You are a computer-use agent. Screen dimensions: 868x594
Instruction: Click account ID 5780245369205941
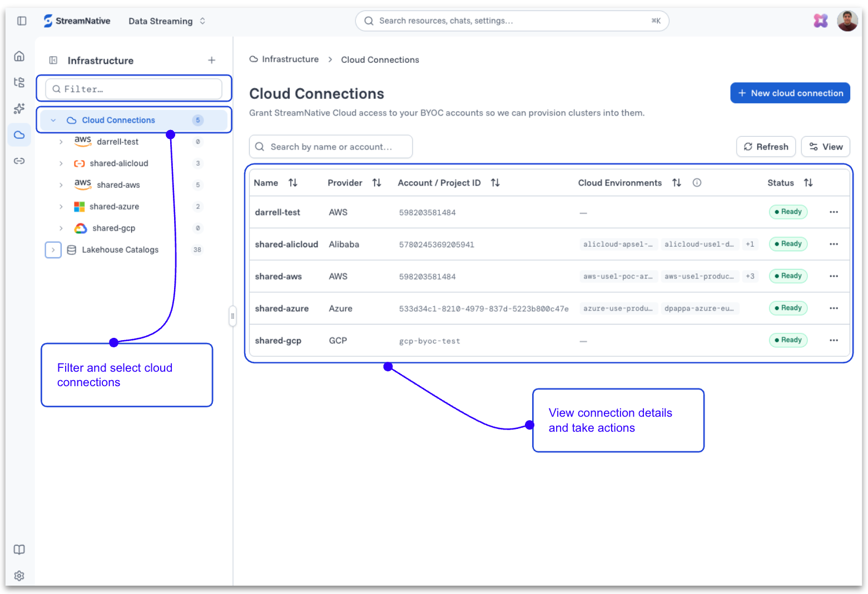click(437, 244)
